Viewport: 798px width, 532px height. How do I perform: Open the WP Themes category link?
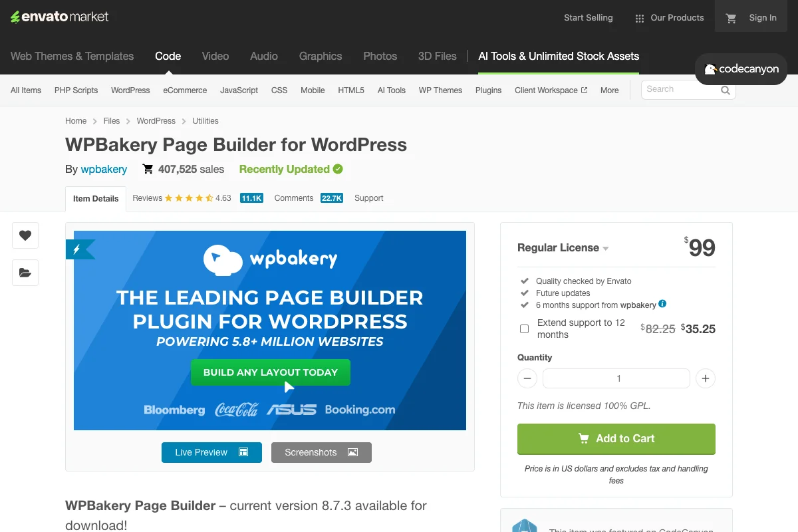[x=440, y=90]
